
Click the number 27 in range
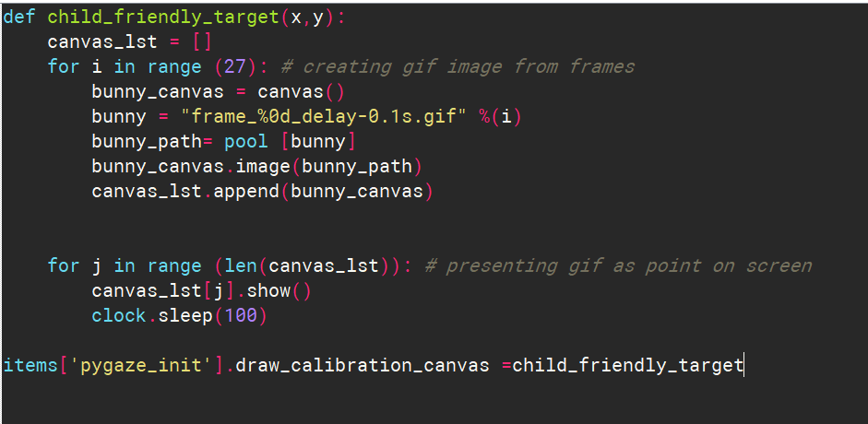click(x=235, y=67)
